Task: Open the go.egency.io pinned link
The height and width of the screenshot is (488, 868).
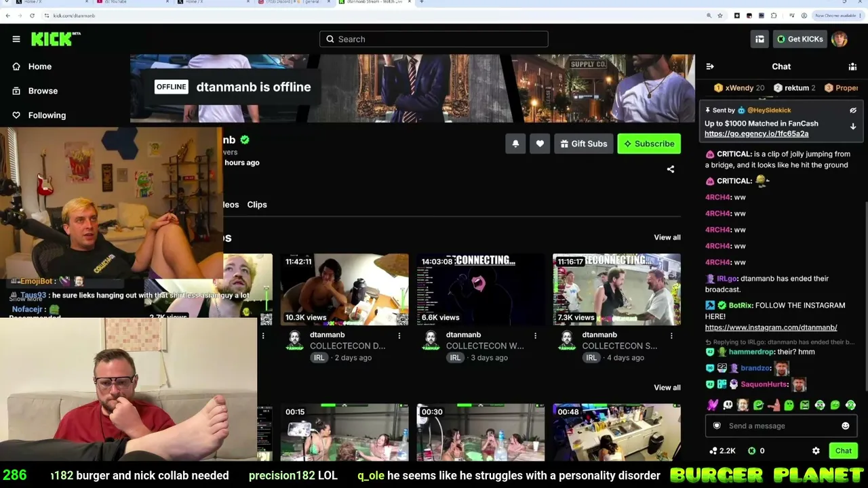Action: click(756, 134)
